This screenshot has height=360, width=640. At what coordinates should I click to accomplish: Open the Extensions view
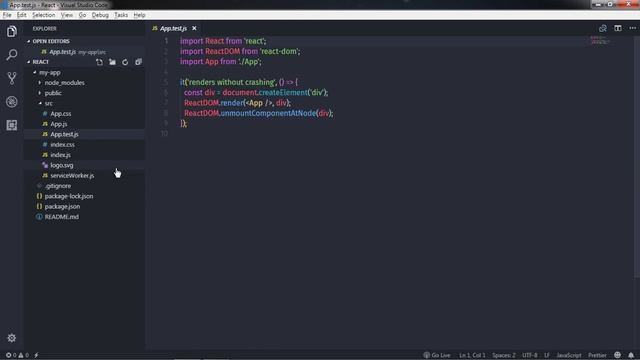pyautogui.click(x=12, y=125)
